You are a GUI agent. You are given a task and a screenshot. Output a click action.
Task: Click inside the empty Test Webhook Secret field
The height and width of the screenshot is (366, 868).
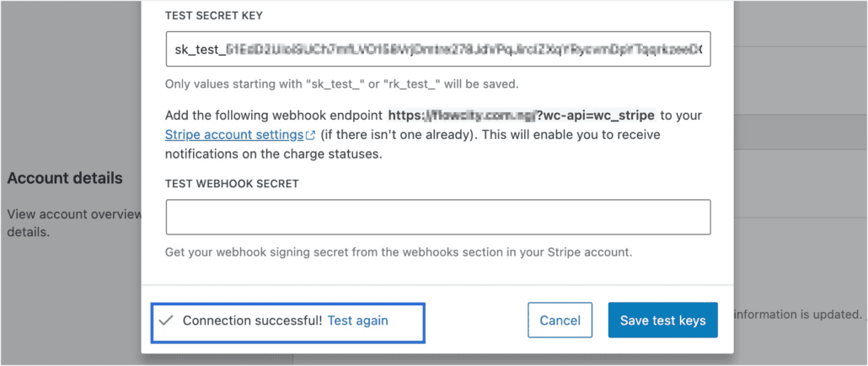438,217
